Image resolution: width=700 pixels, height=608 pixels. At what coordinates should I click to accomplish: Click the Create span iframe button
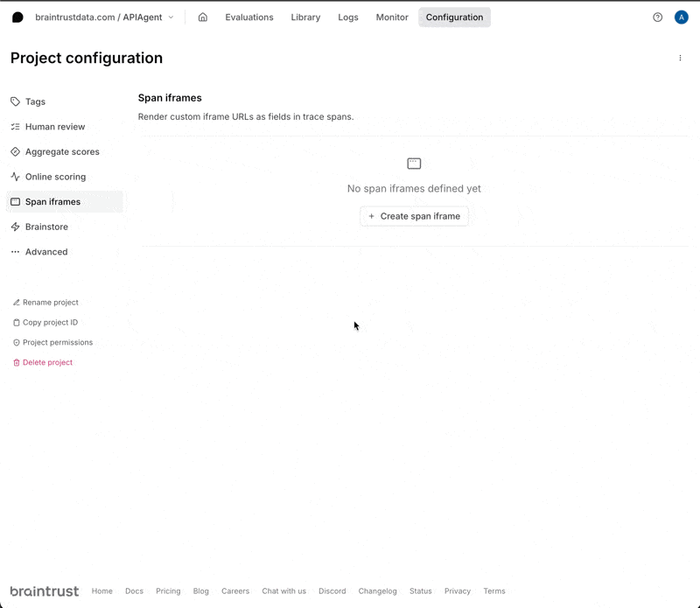click(414, 216)
